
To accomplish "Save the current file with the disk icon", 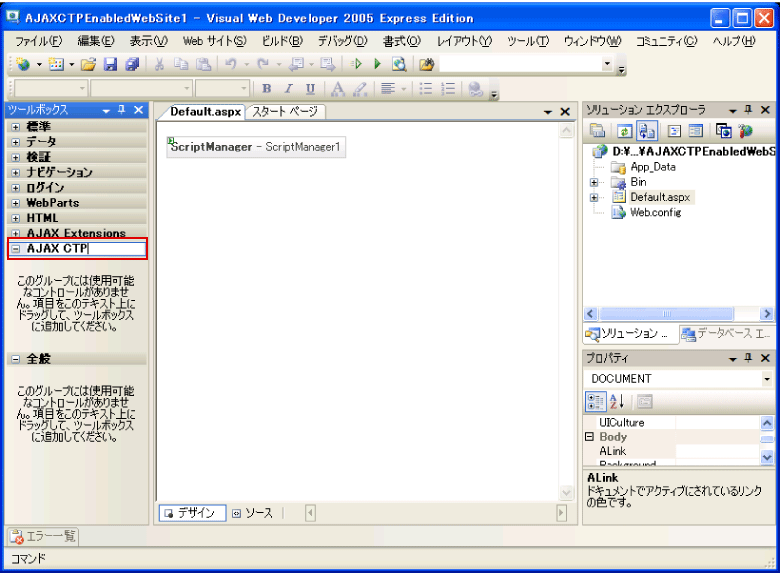I will click(110, 64).
